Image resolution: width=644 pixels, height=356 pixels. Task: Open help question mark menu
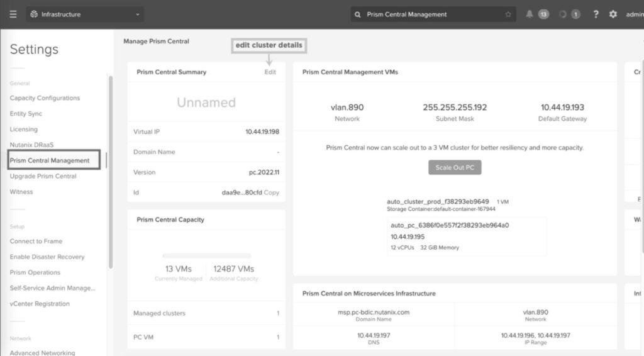pos(596,14)
